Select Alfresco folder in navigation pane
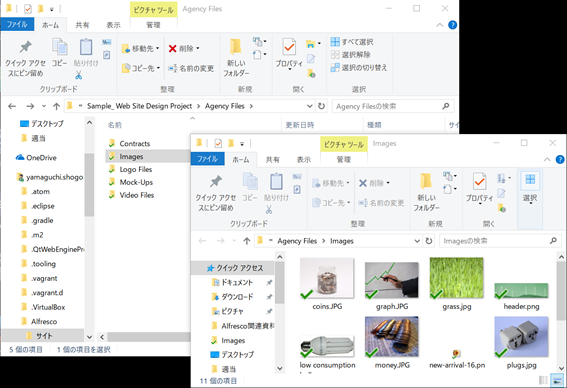Viewport: 567px width, 388px height. (x=44, y=321)
